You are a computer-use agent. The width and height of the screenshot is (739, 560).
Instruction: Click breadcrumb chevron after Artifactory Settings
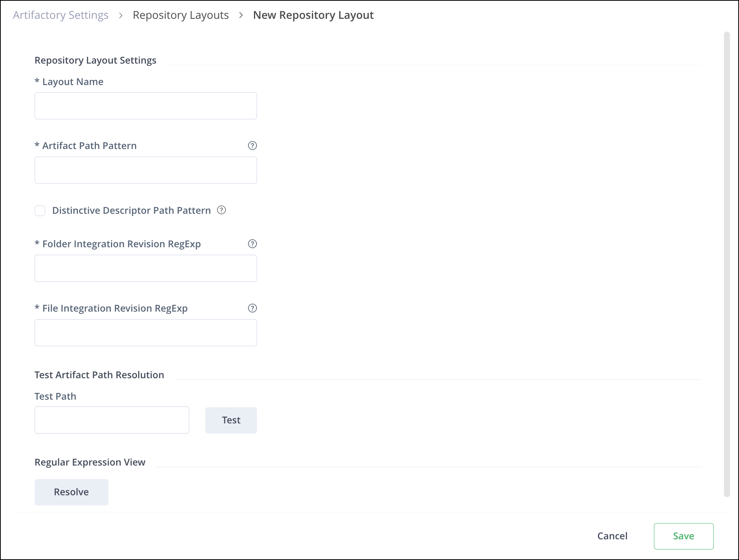(x=121, y=15)
